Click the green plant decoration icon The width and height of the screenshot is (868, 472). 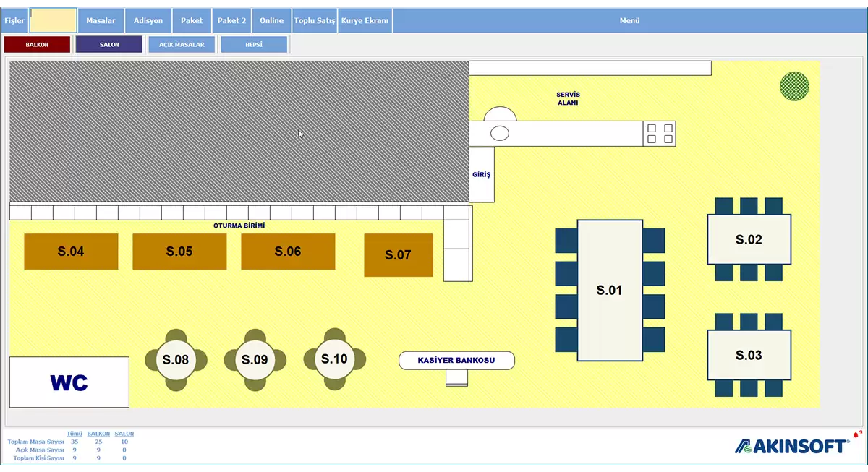pyautogui.click(x=794, y=86)
